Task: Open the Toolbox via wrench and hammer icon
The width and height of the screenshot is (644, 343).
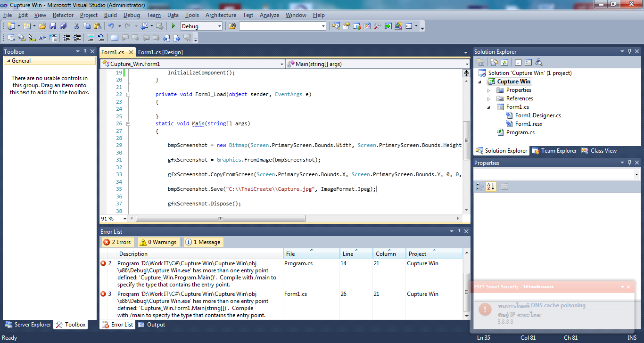Action: pyautogui.click(x=377, y=26)
